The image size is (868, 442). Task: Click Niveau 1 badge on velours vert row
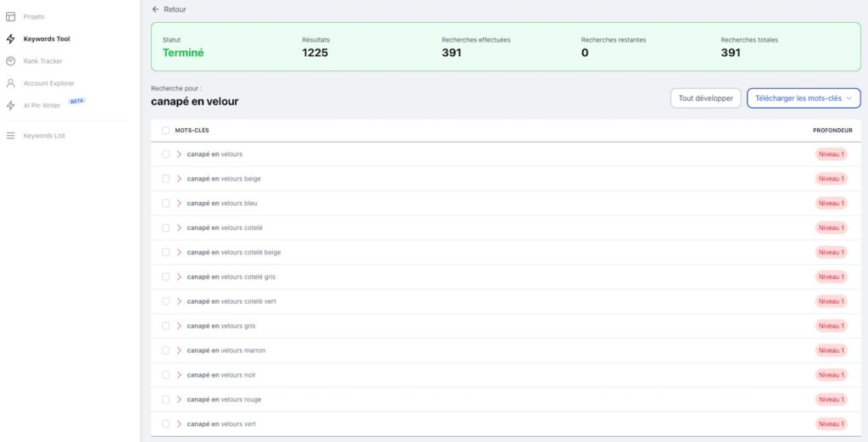point(831,423)
